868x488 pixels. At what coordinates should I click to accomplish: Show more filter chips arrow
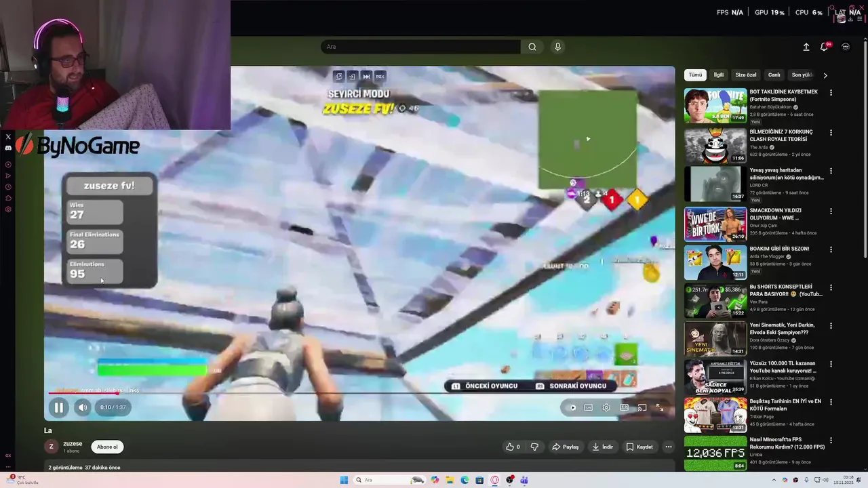tap(825, 75)
